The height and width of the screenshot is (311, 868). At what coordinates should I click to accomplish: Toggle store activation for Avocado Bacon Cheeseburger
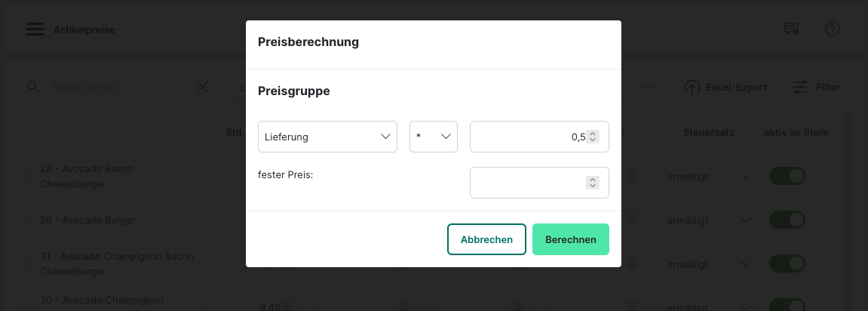click(787, 177)
